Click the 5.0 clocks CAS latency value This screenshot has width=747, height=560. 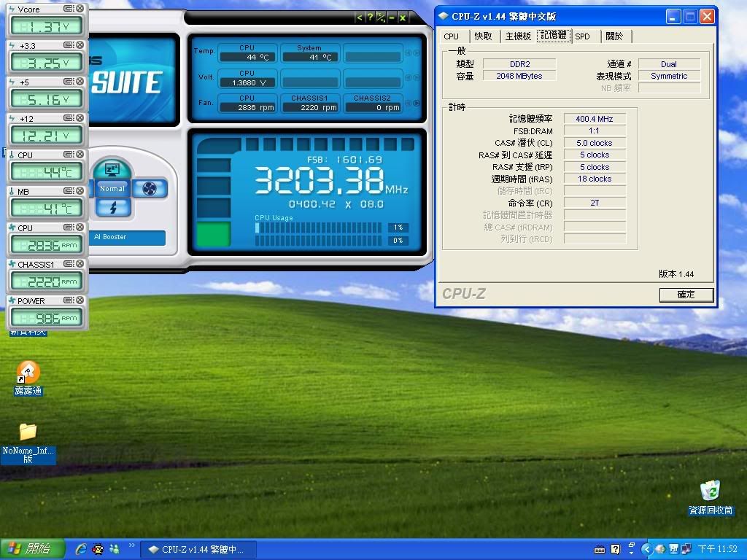(594, 143)
